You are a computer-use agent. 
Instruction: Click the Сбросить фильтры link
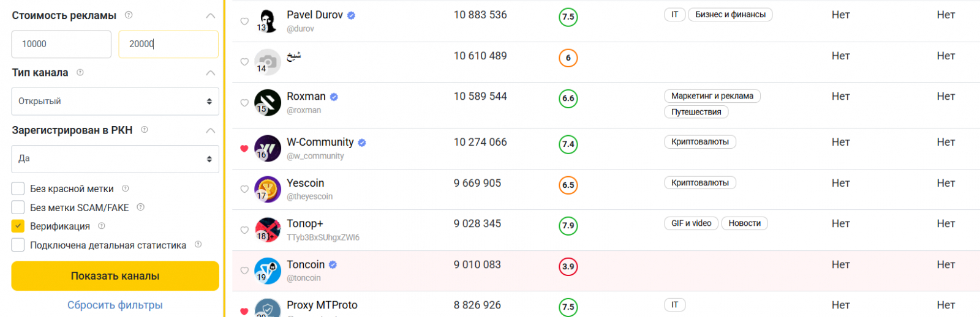(x=115, y=305)
